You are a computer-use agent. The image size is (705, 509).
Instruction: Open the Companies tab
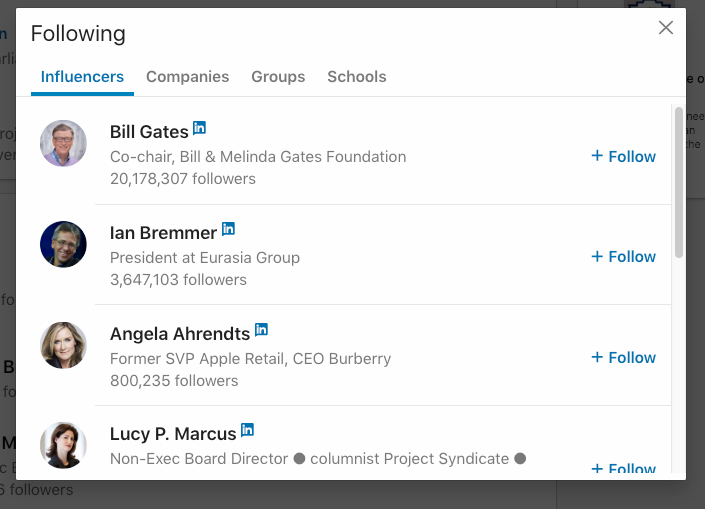pyautogui.click(x=187, y=76)
